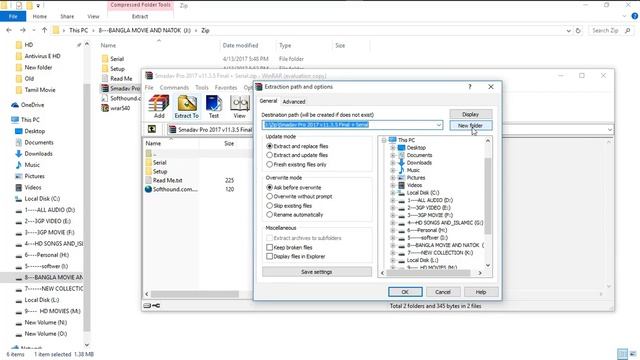The width and height of the screenshot is (640, 360).
Task: Click the Explorer forward arrow
Action: [x=22, y=30]
